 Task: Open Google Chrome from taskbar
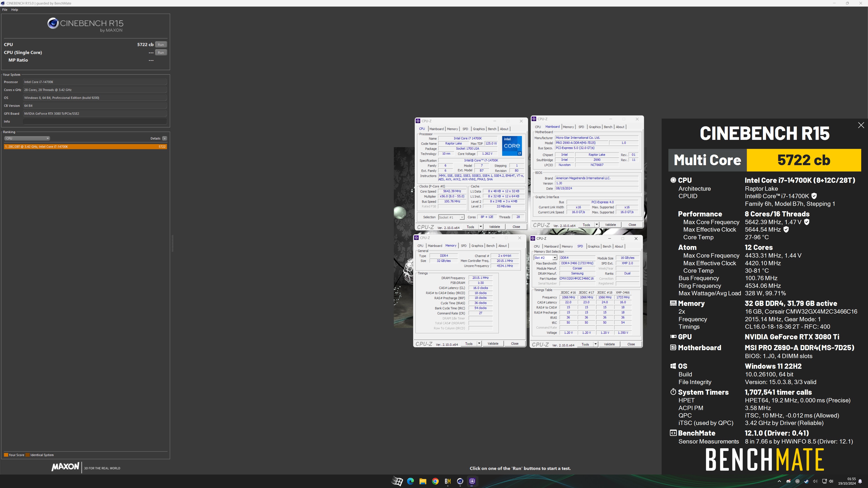click(x=435, y=481)
